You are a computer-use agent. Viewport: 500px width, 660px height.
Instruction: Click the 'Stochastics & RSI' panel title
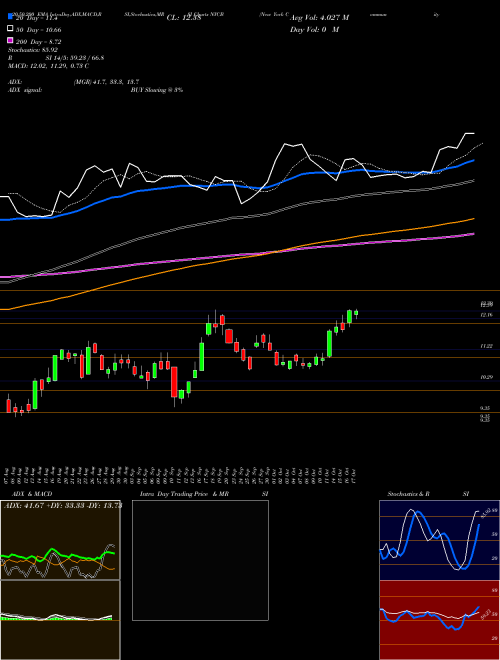[x=428, y=494]
